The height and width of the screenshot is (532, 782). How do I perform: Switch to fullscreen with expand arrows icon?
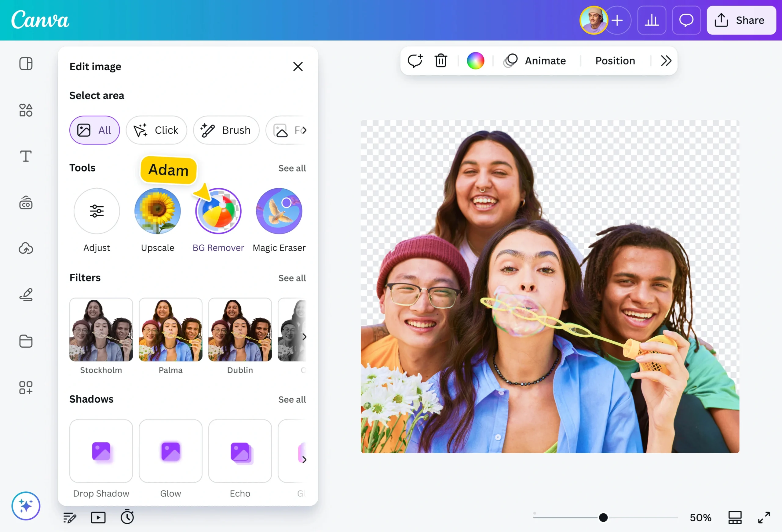[x=764, y=518]
